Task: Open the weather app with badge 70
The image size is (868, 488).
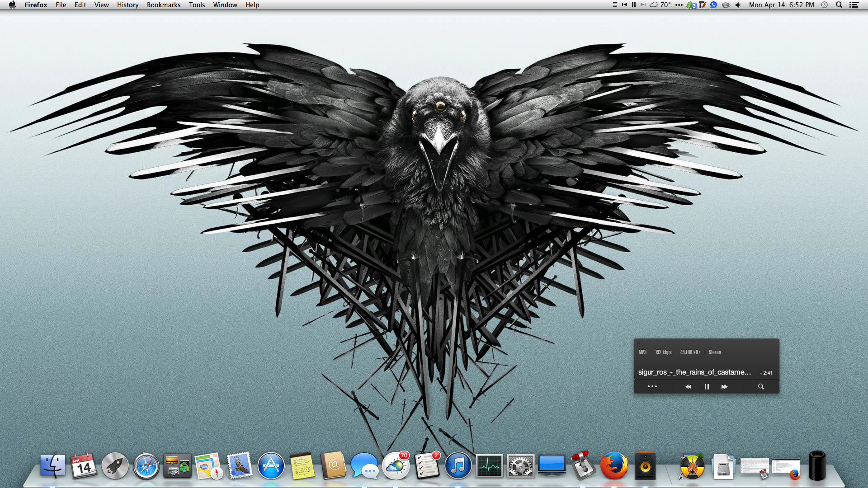Action: [x=396, y=466]
